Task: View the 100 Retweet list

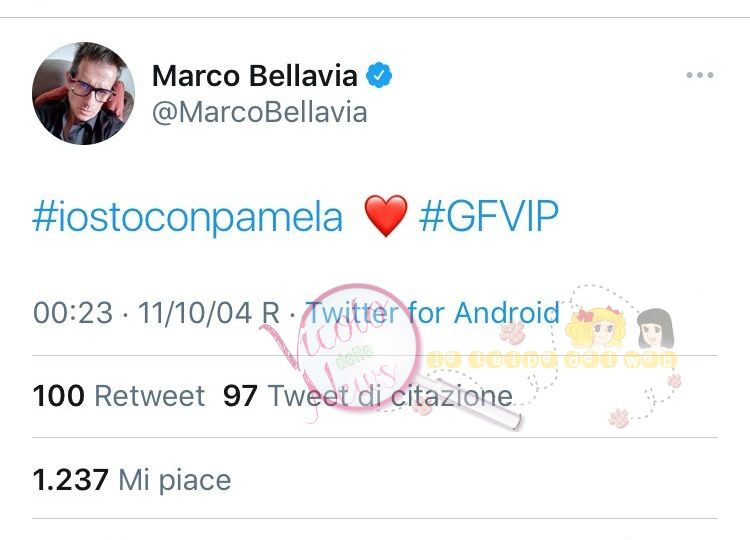Action: click(119, 396)
